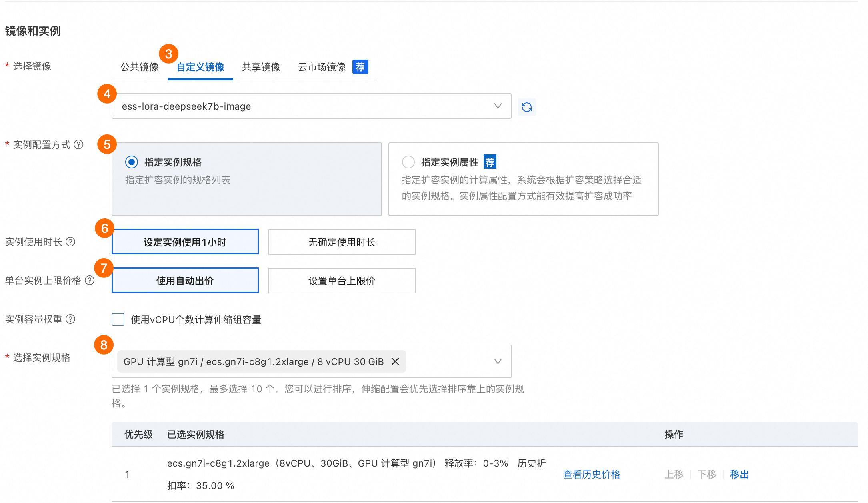The image size is (868, 503).
Task: Click the refresh icon next to image dropdown
Action: pyautogui.click(x=526, y=107)
